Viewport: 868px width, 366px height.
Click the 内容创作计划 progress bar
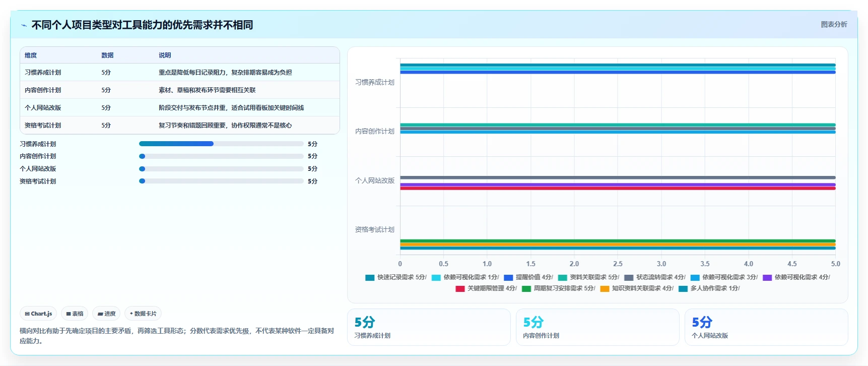tap(221, 156)
